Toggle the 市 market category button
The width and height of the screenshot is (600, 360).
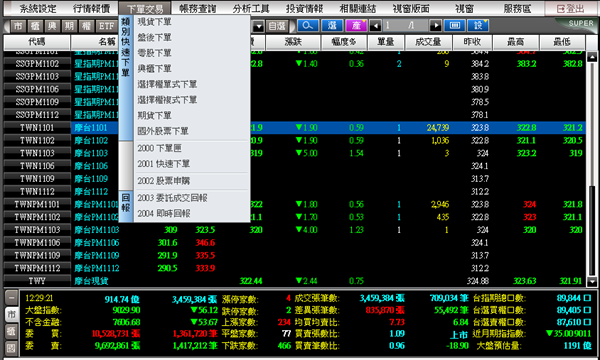18,26
